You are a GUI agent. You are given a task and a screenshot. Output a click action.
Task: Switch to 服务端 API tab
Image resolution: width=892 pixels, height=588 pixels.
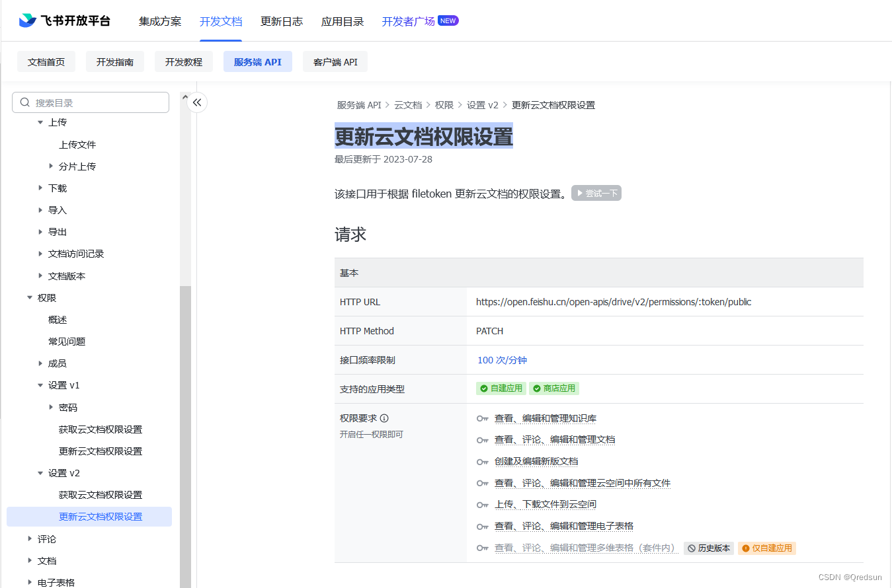coord(258,62)
